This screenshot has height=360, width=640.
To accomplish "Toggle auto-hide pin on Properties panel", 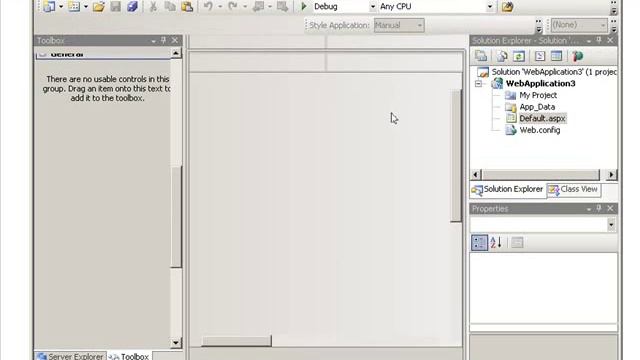I will pos(599,208).
